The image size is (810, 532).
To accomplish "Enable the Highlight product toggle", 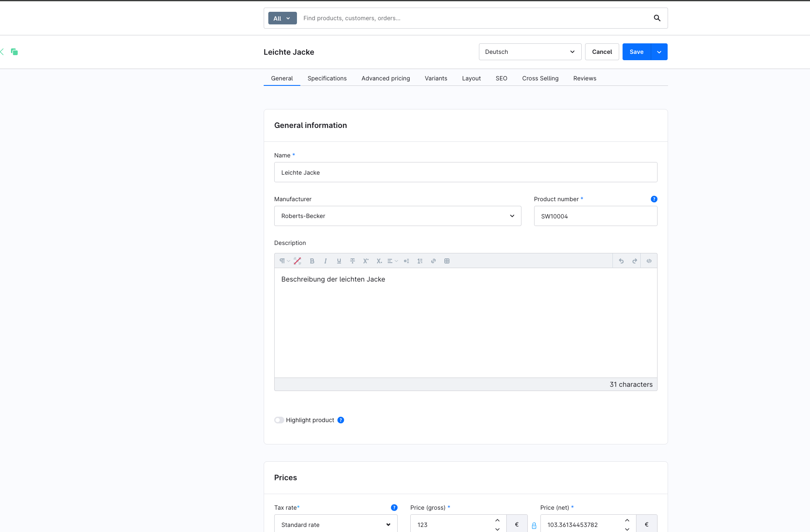I will point(279,420).
